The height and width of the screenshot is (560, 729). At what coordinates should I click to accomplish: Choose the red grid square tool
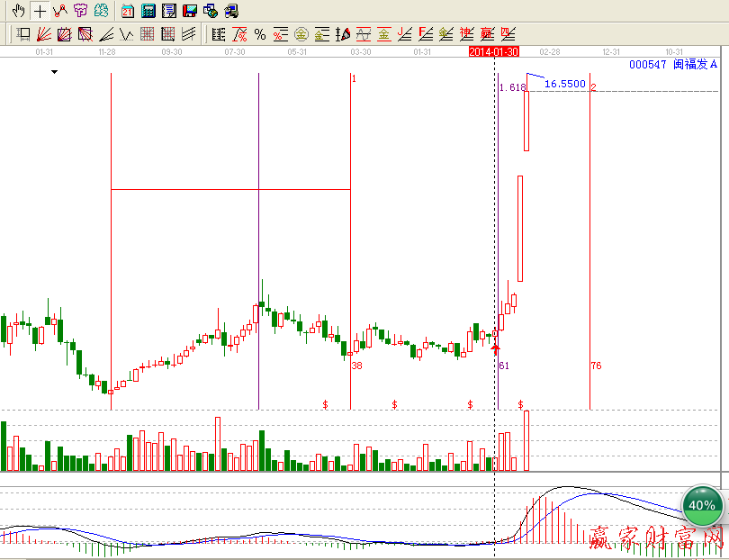pos(147,35)
